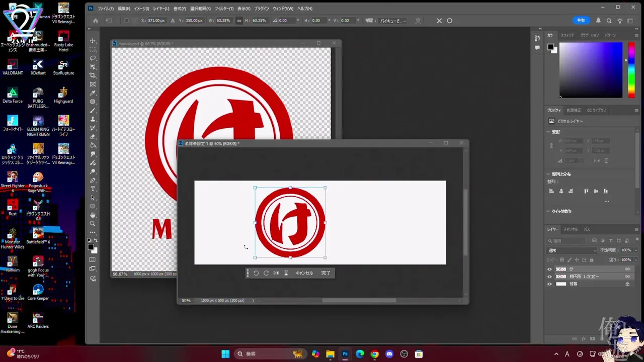Screen dimensions: 644x362
Task: Click the Photoshop icon on Windows taskbar
Action: coord(345,354)
